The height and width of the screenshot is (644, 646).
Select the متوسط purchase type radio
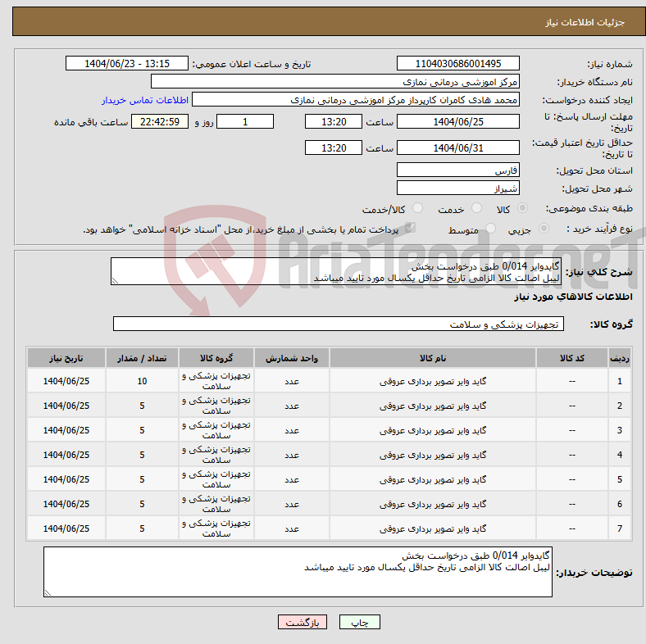[x=490, y=228]
